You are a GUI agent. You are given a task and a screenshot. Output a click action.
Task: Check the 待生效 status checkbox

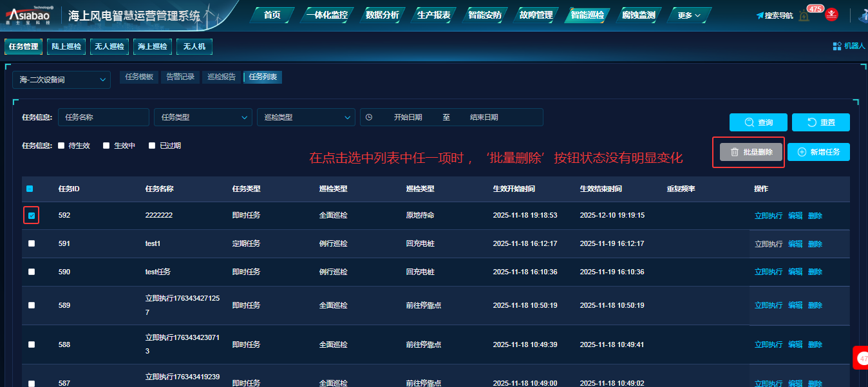tap(61, 146)
